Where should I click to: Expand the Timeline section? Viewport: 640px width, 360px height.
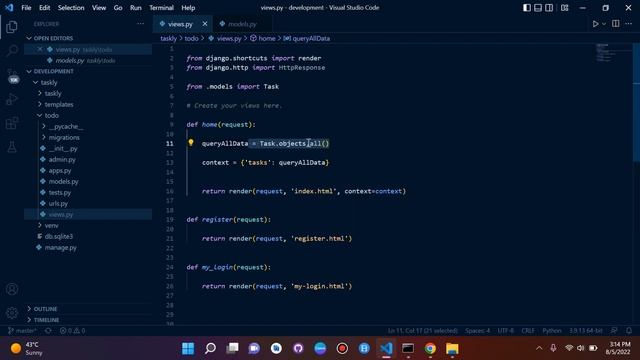pyautogui.click(x=46, y=320)
